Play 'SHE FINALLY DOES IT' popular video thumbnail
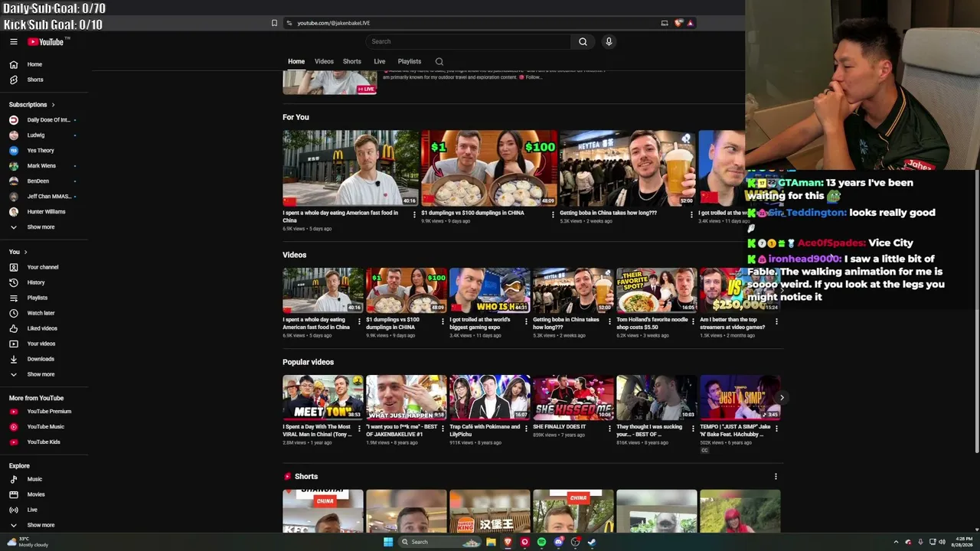 tap(573, 397)
